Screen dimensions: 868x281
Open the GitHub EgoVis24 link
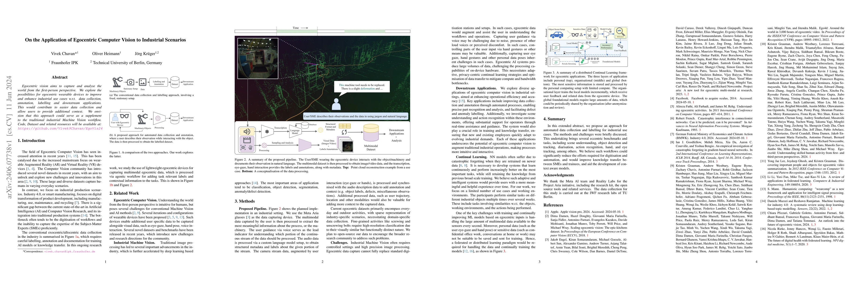click(x=60, y=128)
